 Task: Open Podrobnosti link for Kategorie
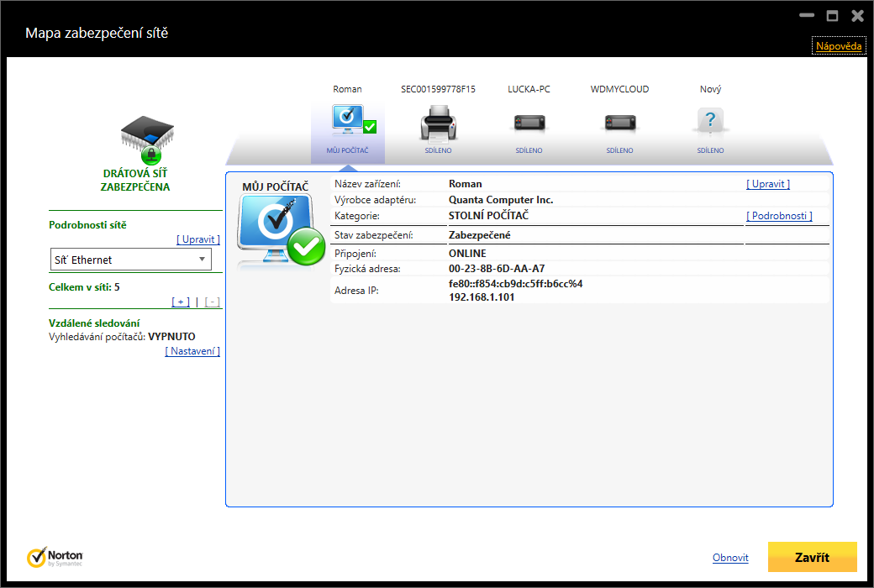pos(779,216)
